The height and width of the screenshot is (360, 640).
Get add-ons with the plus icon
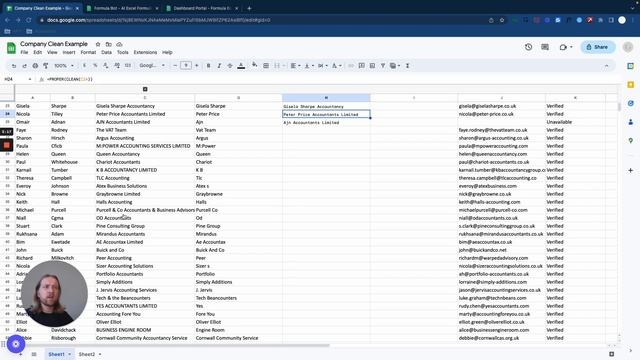point(631,170)
